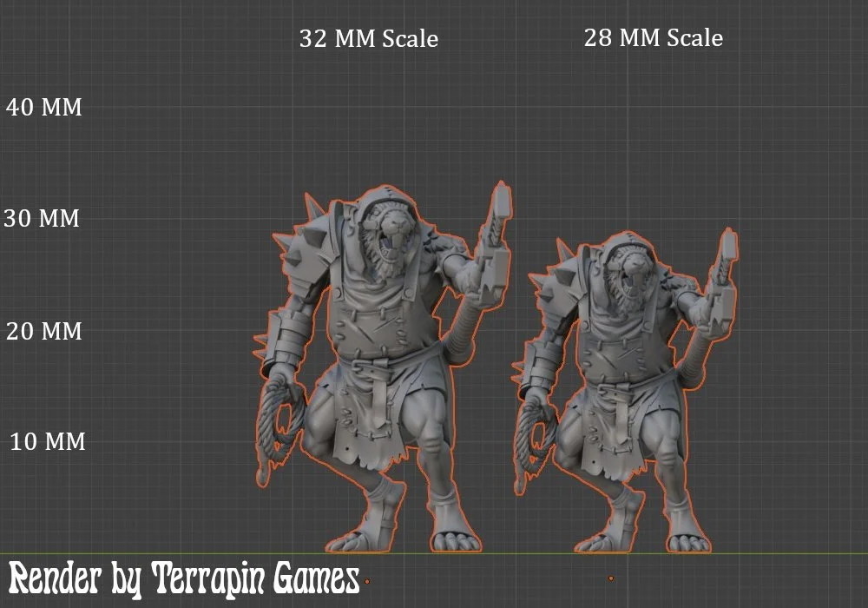Screen dimensions: 868x608
Task: Click the "28 MM Scale" heading text
Action: point(654,38)
